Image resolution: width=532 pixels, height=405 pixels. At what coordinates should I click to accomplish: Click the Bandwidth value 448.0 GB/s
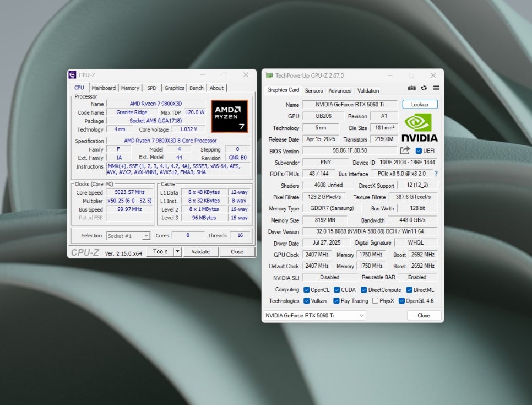click(412, 220)
